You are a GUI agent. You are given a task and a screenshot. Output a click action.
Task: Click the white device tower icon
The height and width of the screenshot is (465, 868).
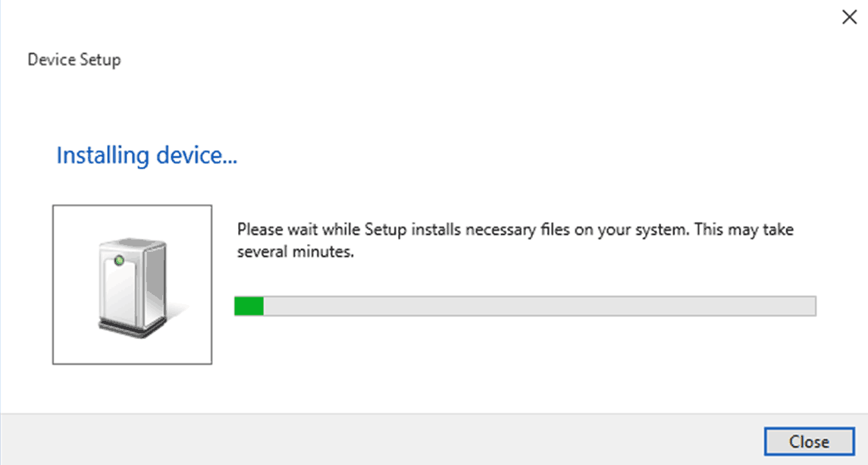click(x=133, y=287)
